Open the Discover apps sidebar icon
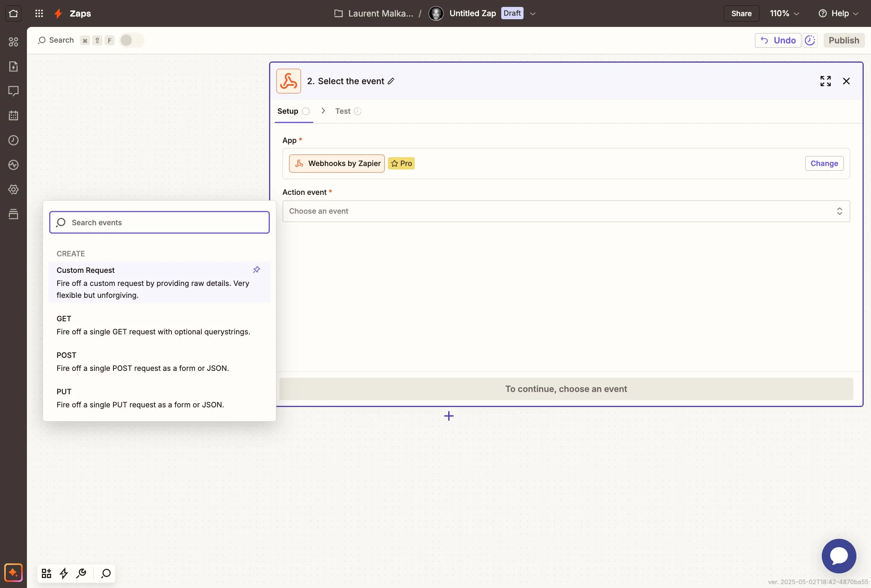The image size is (871, 588). tap(13, 42)
